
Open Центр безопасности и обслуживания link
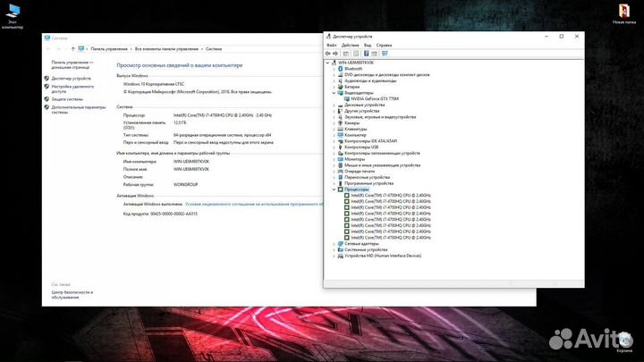(72, 295)
